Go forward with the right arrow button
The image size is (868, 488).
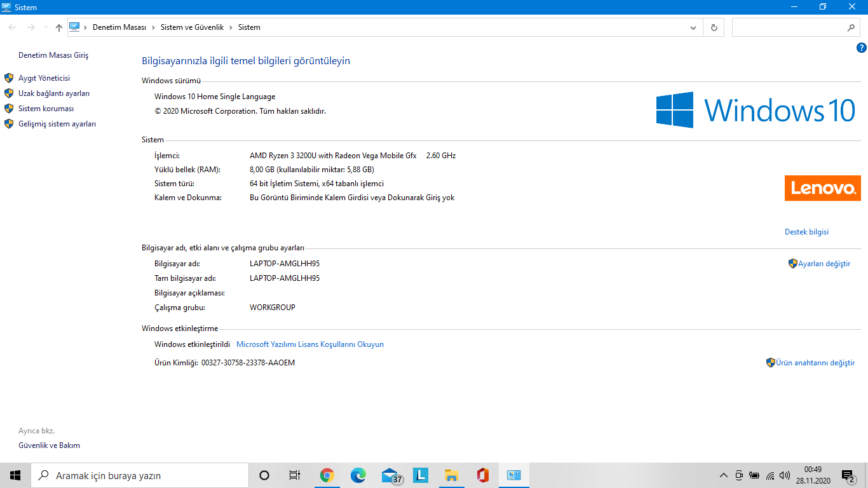(31, 27)
